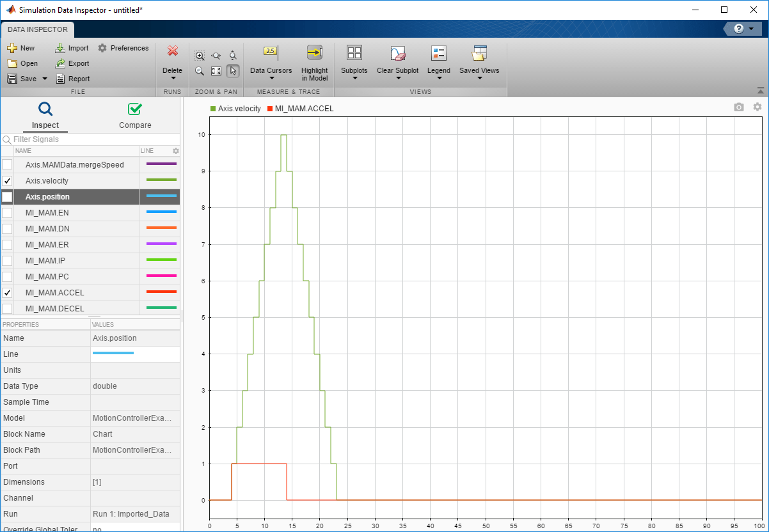The height and width of the screenshot is (532, 769).
Task: Click the Zoom In tool
Action: [x=200, y=56]
